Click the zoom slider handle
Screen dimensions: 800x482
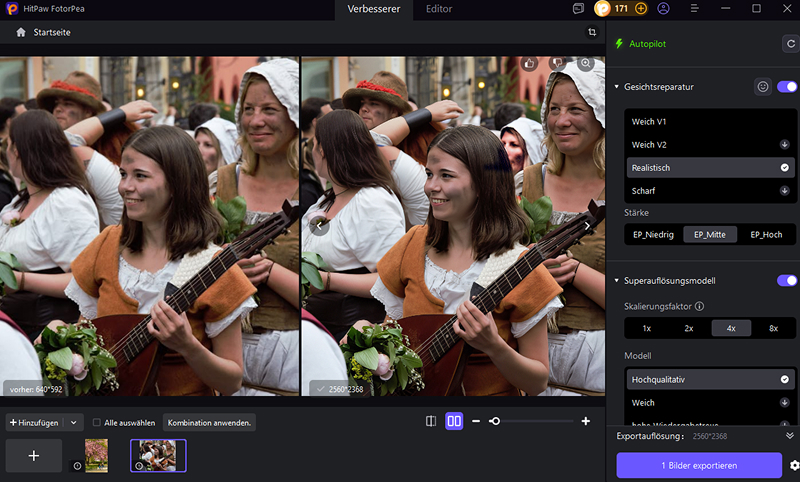click(x=494, y=422)
